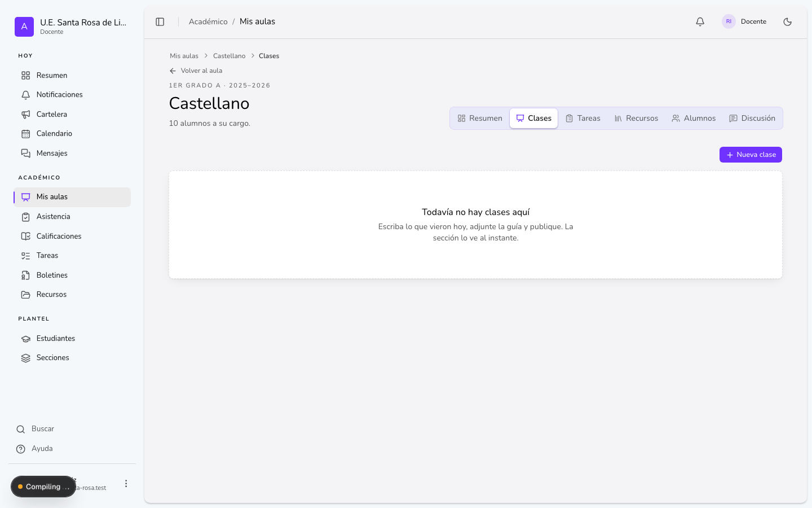
Task: Open the notifications bell icon
Action: point(700,22)
